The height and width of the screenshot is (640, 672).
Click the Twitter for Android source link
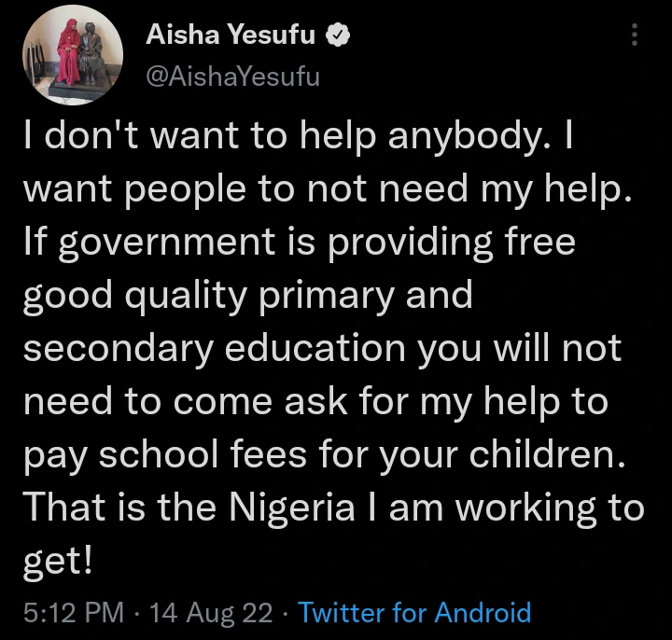coord(414,613)
